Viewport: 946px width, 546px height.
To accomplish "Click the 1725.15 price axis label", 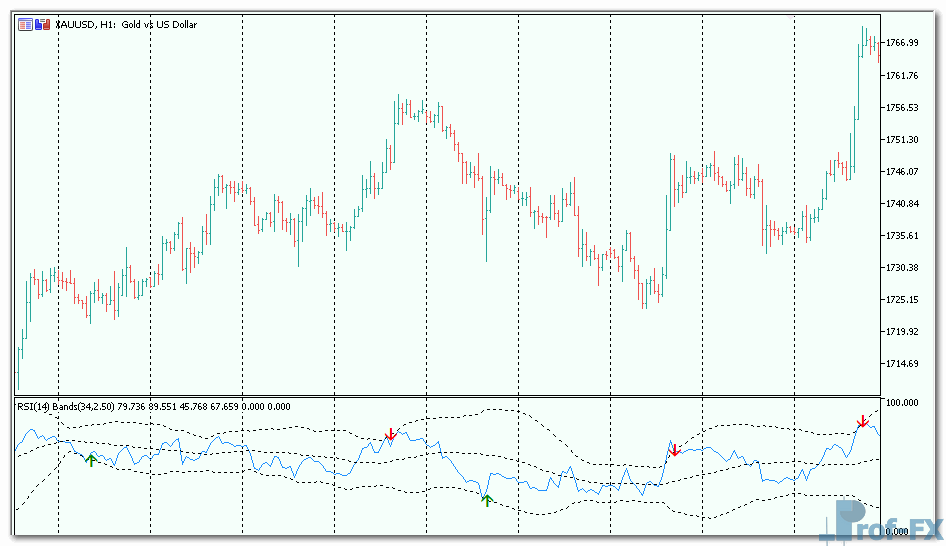I will [902, 300].
